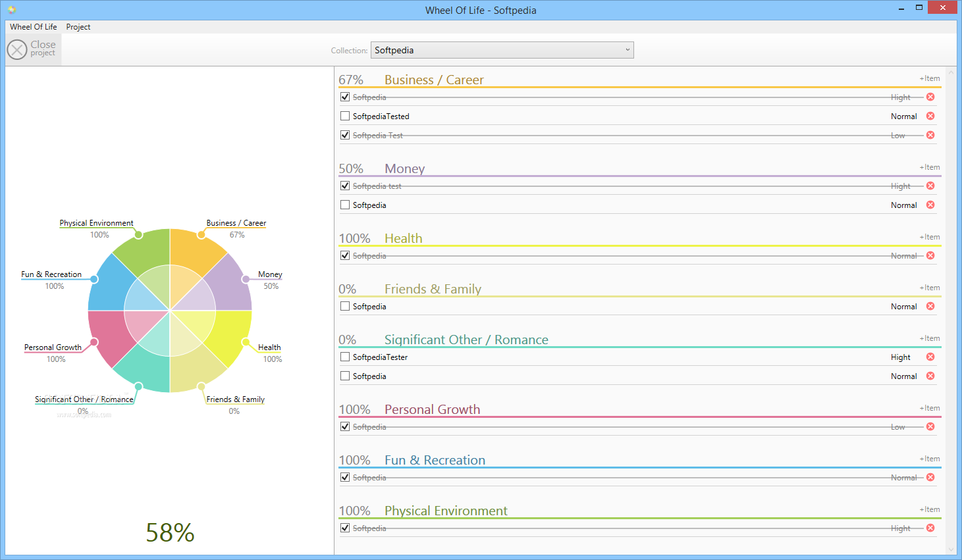This screenshot has height=560, width=962.
Task: Add an item to Physical Environment
Action: coord(930,509)
